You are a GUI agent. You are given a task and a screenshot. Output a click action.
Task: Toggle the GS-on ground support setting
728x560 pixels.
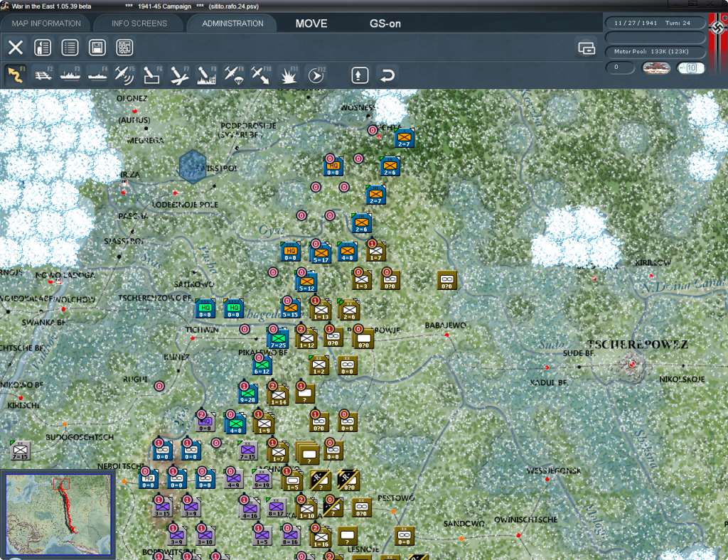385,23
